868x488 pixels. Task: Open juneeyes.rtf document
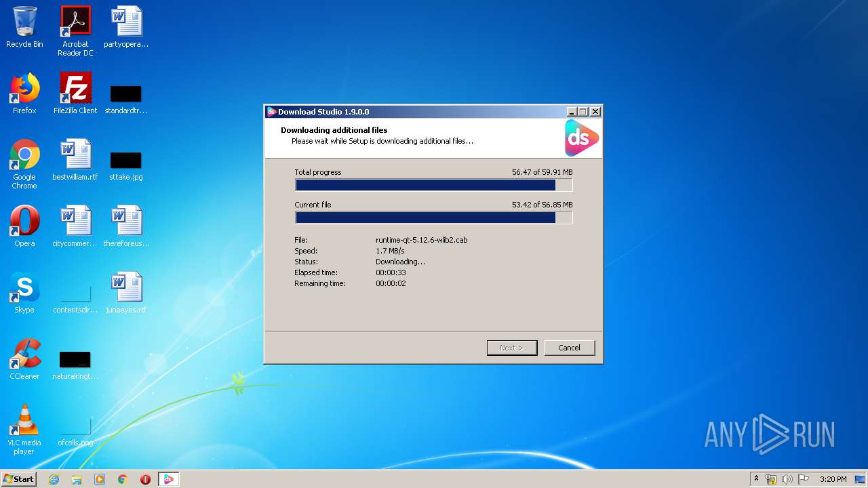click(x=126, y=293)
